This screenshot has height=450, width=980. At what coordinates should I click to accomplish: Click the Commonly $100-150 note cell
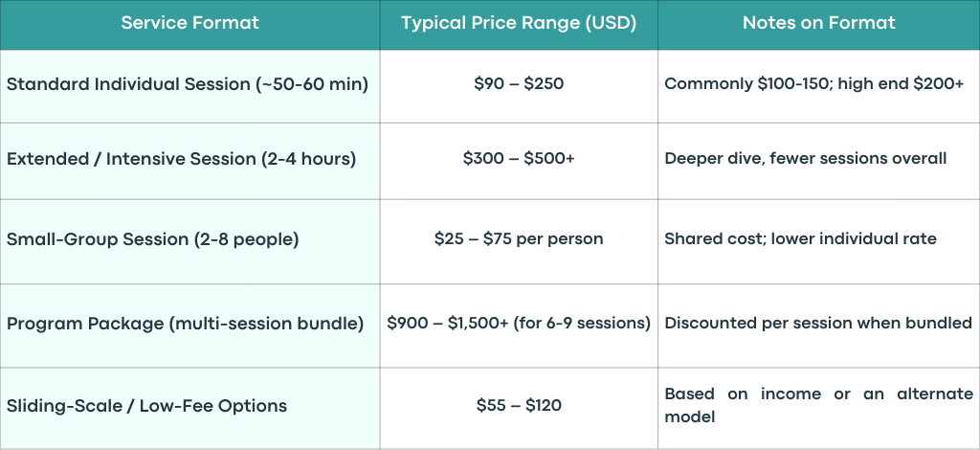819,86
